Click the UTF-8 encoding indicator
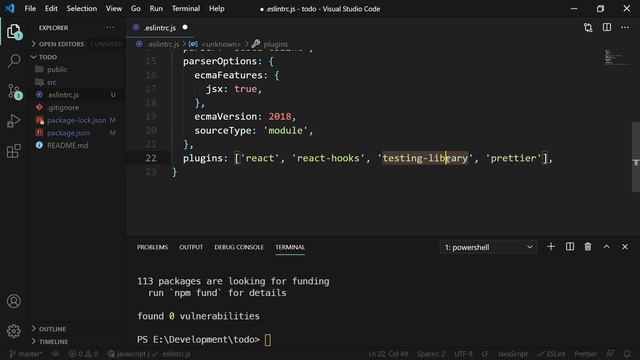Viewport: 640px width, 360px height. 463,354
